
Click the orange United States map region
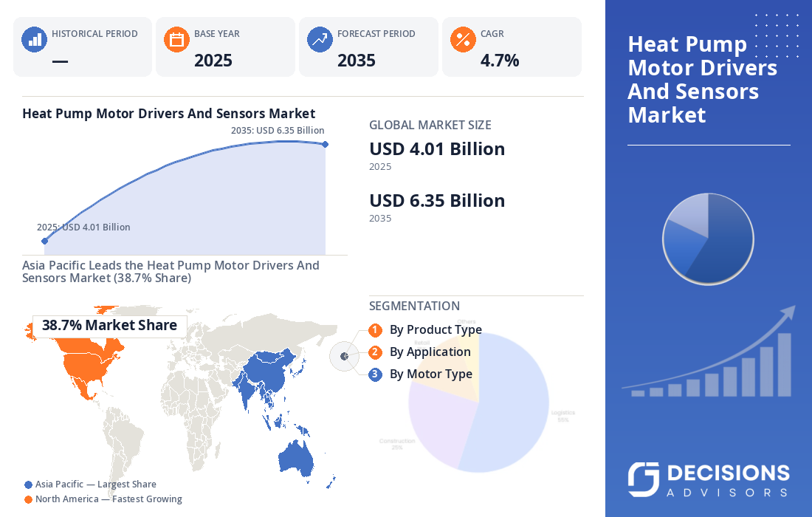(x=89, y=366)
